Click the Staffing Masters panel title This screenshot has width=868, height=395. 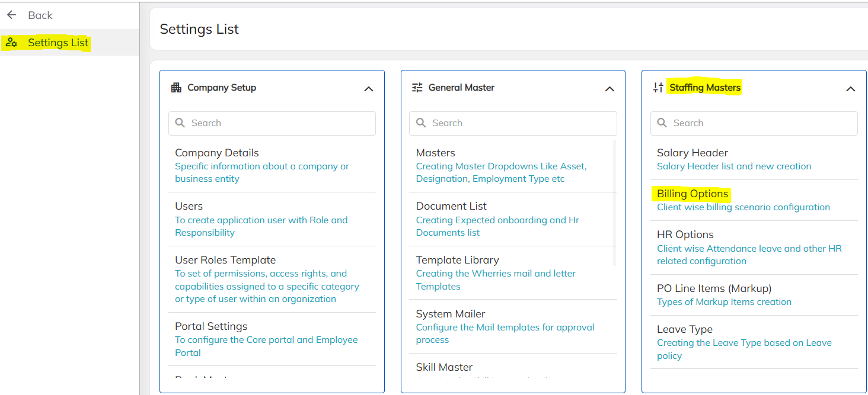pos(705,88)
